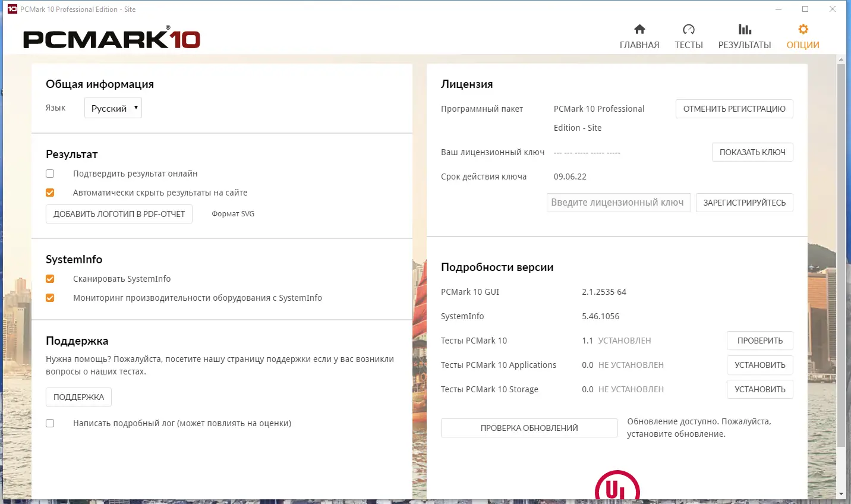Click the "Обновление доступно" update notice
The image size is (851, 504).
tap(699, 428)
